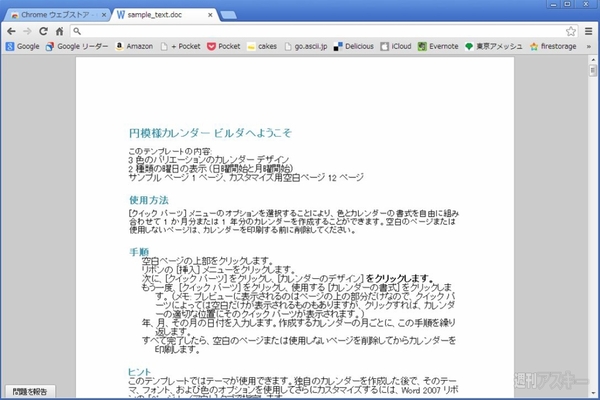Open 東京アメッシュ bookmark

pos(494,46)
